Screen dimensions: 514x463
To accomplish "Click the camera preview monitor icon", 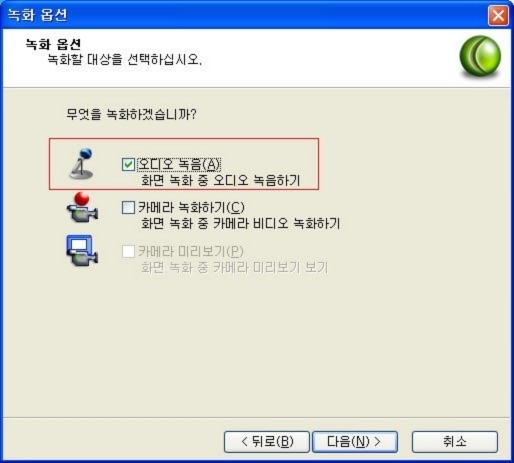I will (82, 250).
